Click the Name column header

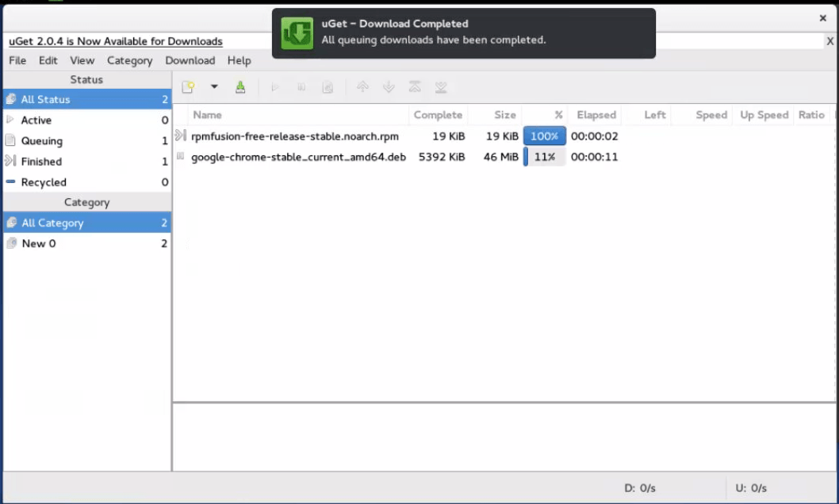point(299,115)
